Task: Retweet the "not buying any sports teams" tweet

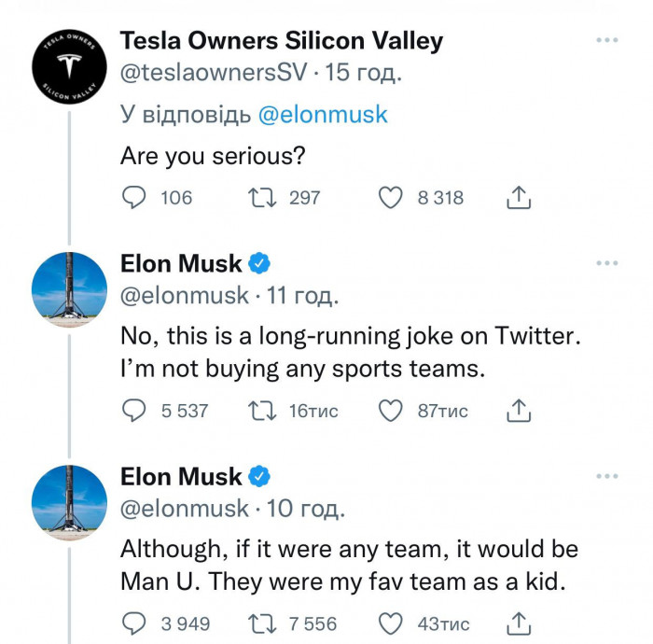Action: [262, 412]
